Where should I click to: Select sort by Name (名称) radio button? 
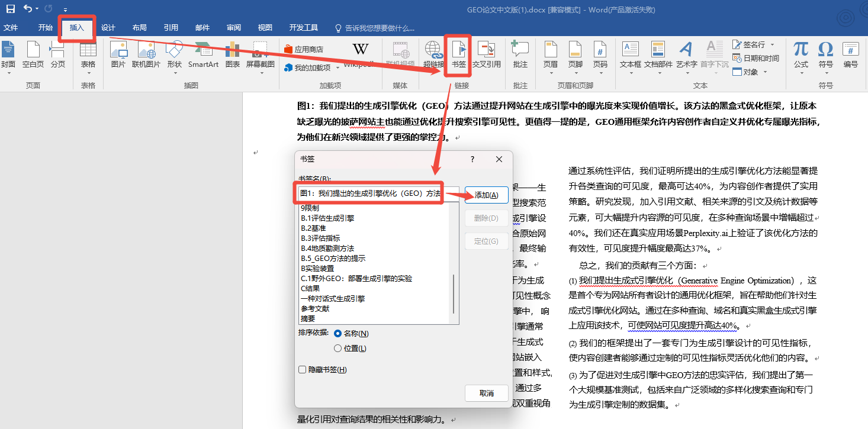tap(338, 334)
